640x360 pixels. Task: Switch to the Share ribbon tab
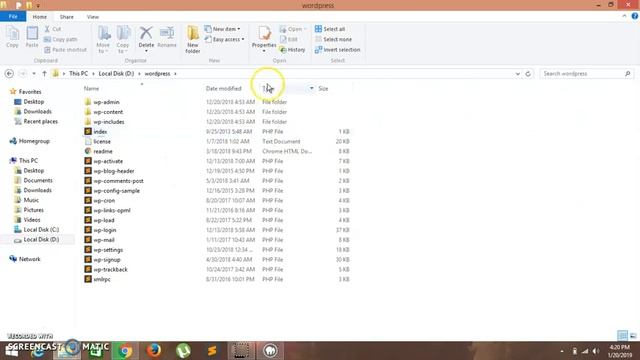67,17
